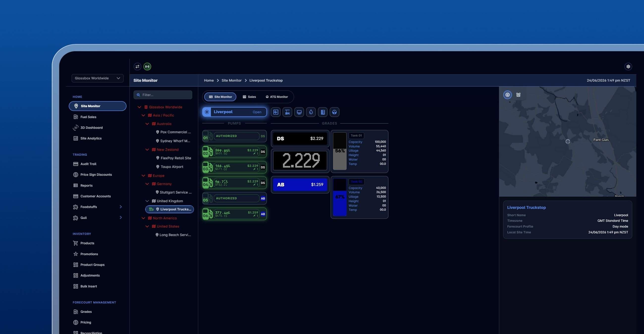This screenshot has height=334, width=644.
Task: Open Adjustments in sidebar
Action: [90, 275]
